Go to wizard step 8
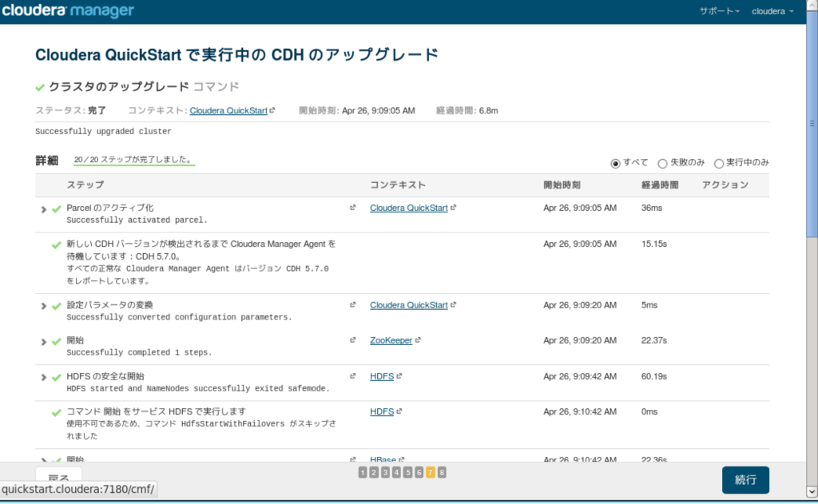 (442, 473)
